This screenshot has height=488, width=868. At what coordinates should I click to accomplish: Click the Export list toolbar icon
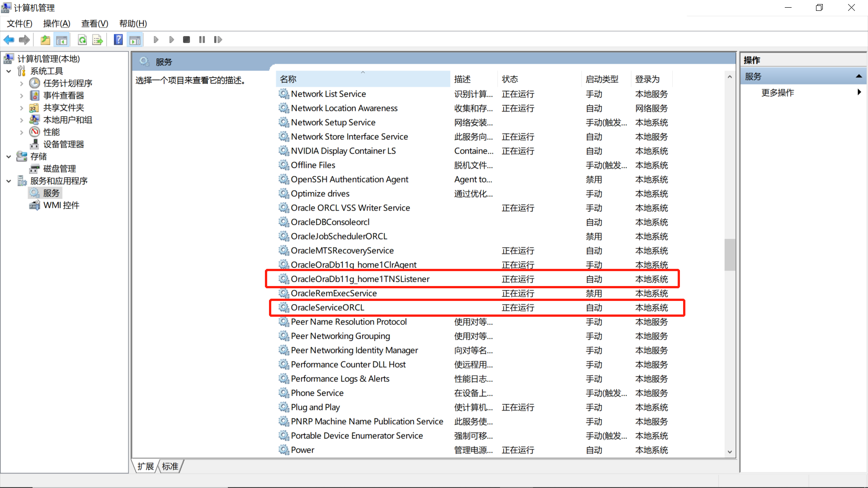pyautogui.click(x=98, y=40)
